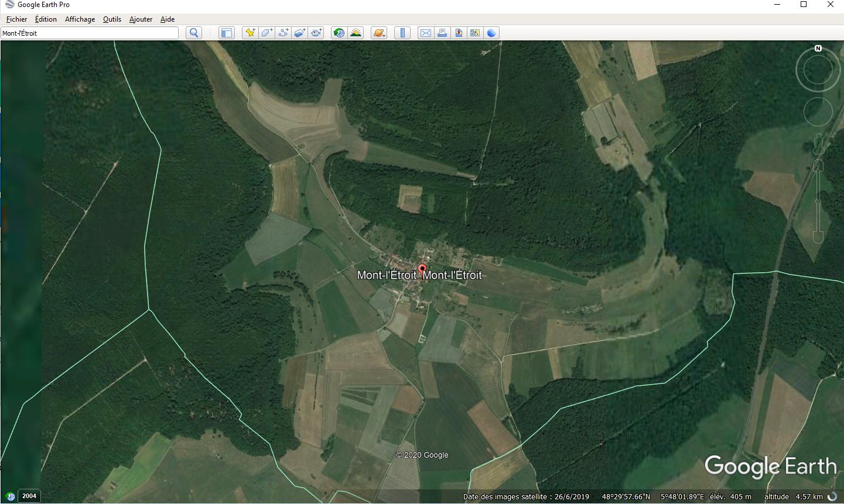Click the Google Earth Pro title icon
This screenshot has width=844, height=504.
coord(9,5)
